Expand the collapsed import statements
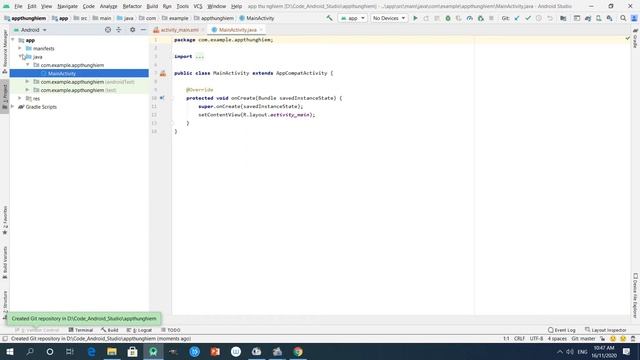 tap(199, 56)
